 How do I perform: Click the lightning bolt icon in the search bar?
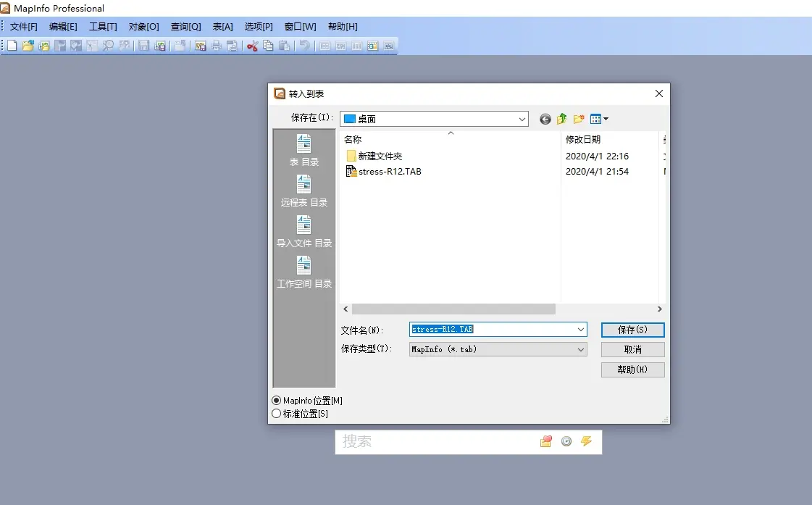[x=586, y=441]
